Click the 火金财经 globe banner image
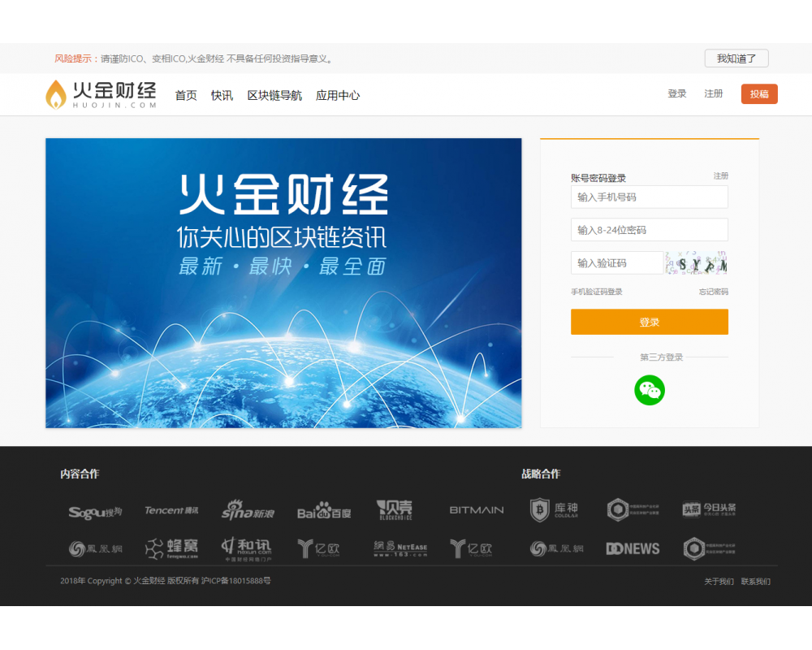Screen dimensions: 812x650 click(283, 283)
